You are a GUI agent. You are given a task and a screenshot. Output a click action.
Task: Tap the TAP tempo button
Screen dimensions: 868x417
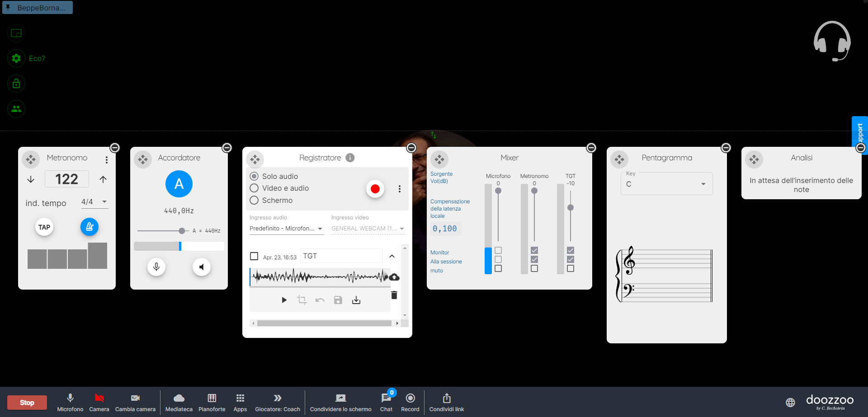pos(44,227)
